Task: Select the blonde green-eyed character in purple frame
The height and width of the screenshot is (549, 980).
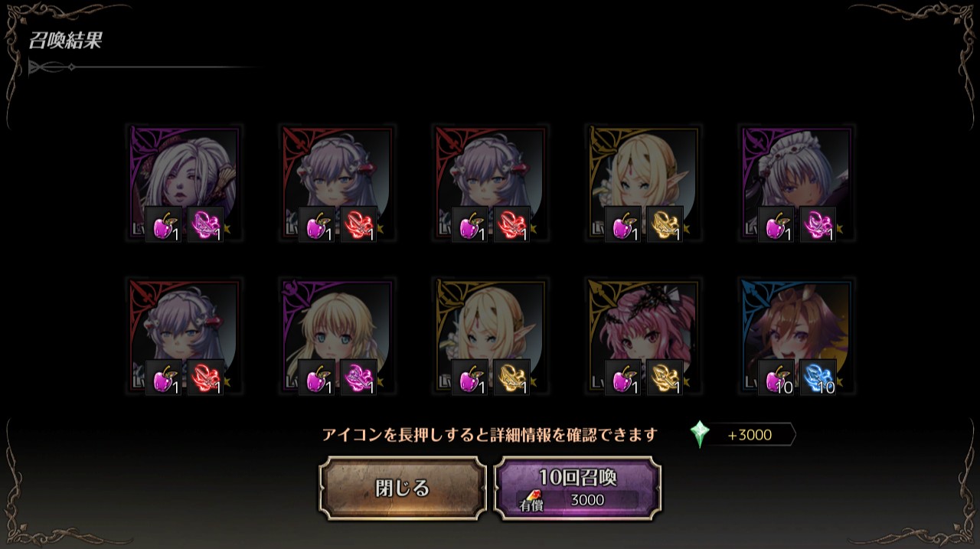Action: click(x=338, y=336)
